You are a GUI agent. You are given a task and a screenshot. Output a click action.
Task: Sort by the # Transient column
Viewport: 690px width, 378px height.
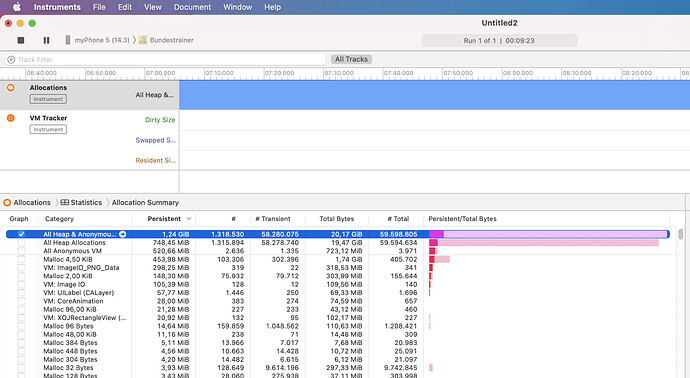(x=273, y=219)
